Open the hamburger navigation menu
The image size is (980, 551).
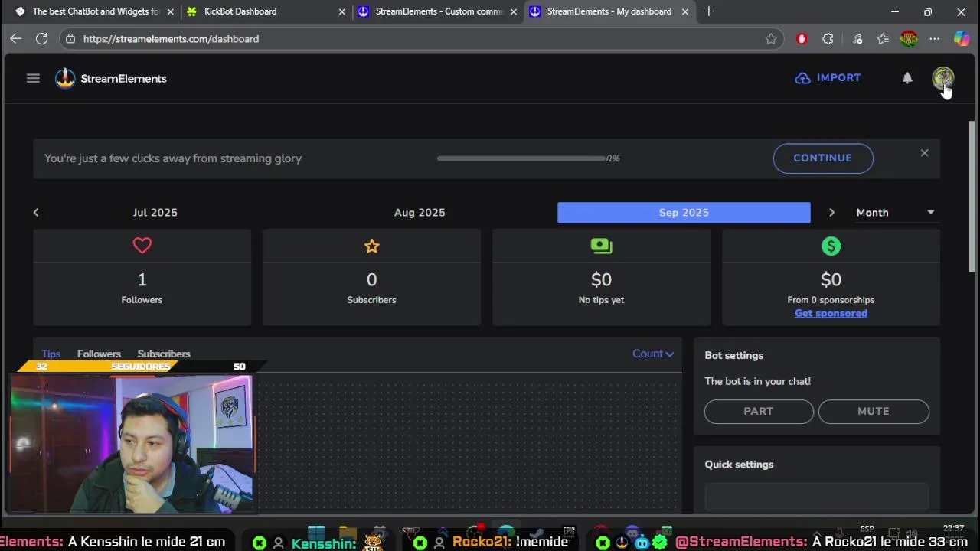pyautogui.click(x=33, y=78)
